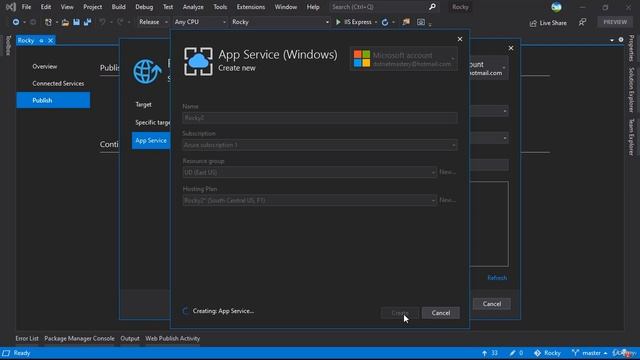
Task: Click the Create button
Action: (400, 313)
